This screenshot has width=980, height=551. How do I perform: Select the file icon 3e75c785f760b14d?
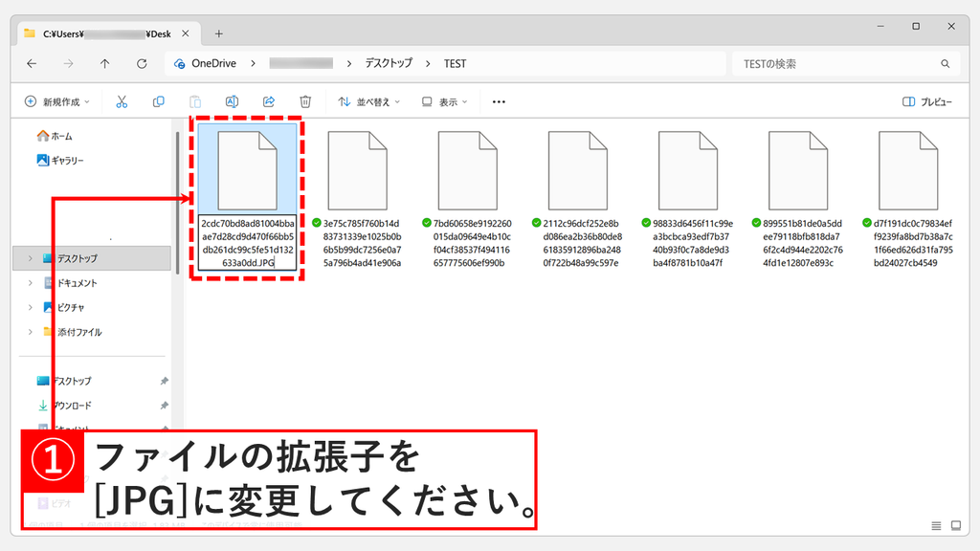coord(358,170)
